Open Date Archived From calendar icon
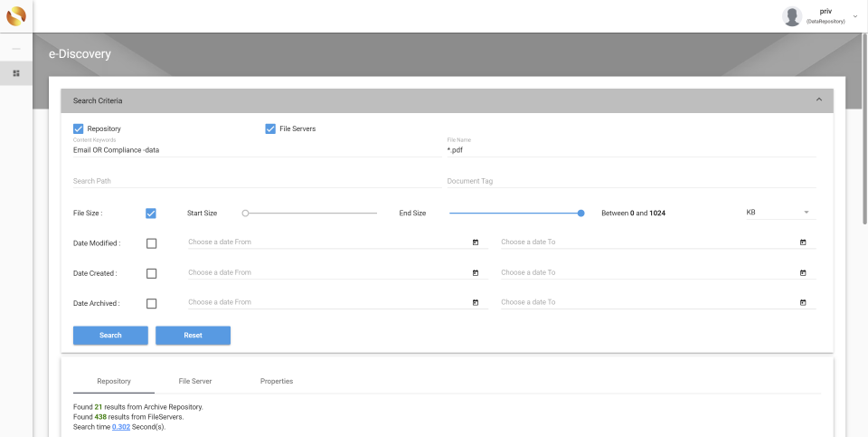Image resolution: width=868 pixels, height=437 pixels. point(476,302)
